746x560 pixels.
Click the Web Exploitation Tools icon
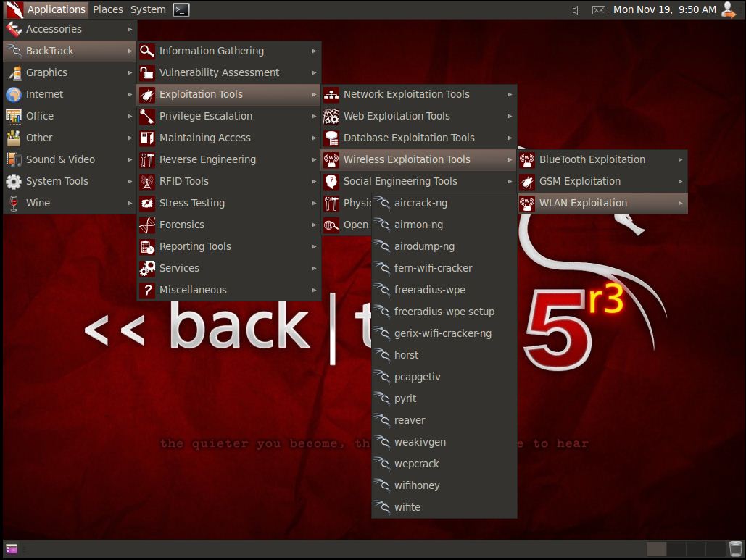point(331,116)
